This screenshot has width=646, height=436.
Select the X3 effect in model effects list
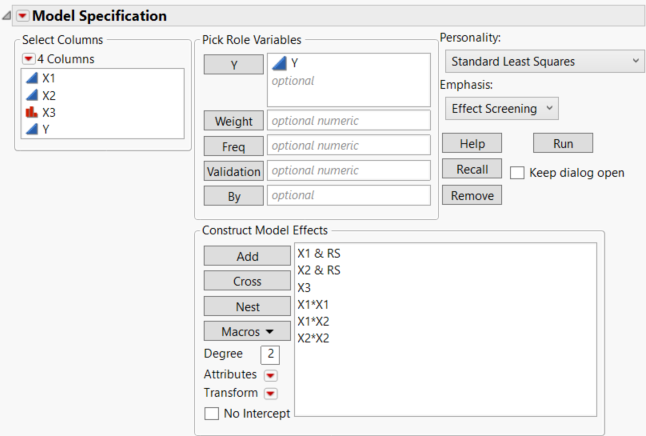[304, 287]
